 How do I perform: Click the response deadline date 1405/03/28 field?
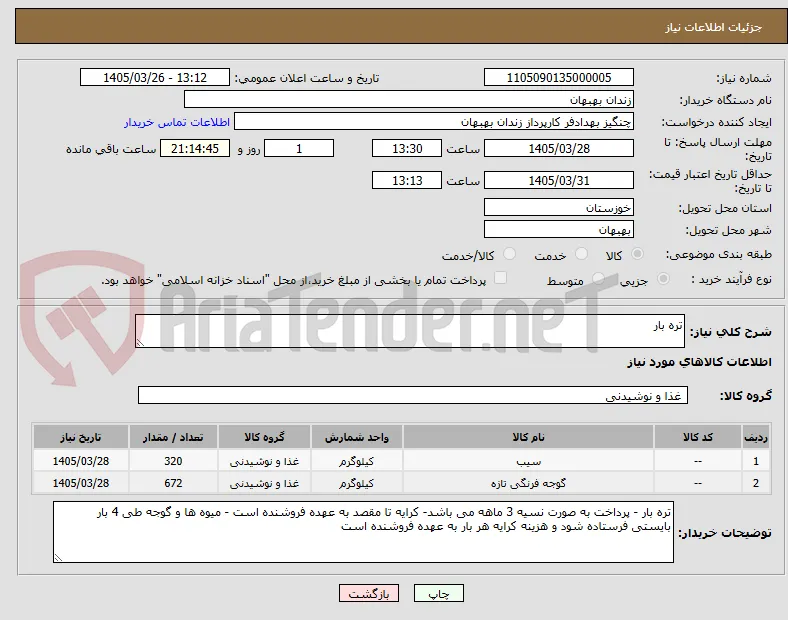(558, 149)
